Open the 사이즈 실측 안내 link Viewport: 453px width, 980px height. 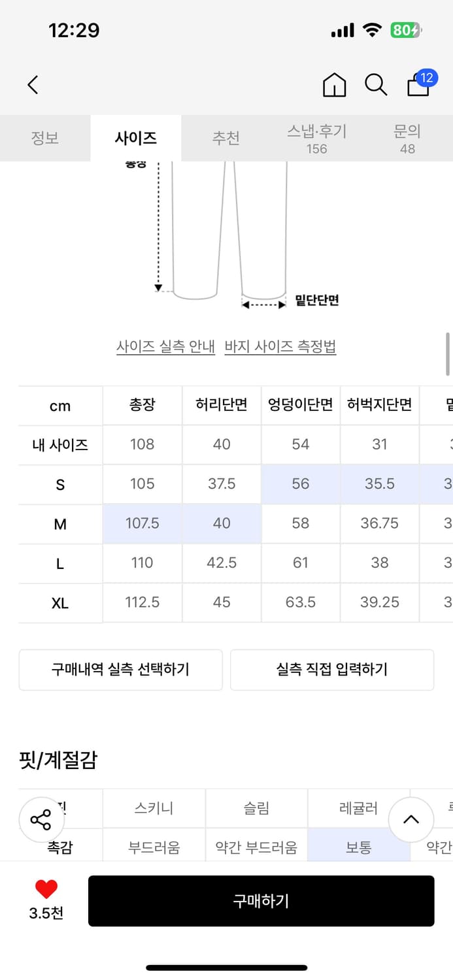[x=164, y=347]
